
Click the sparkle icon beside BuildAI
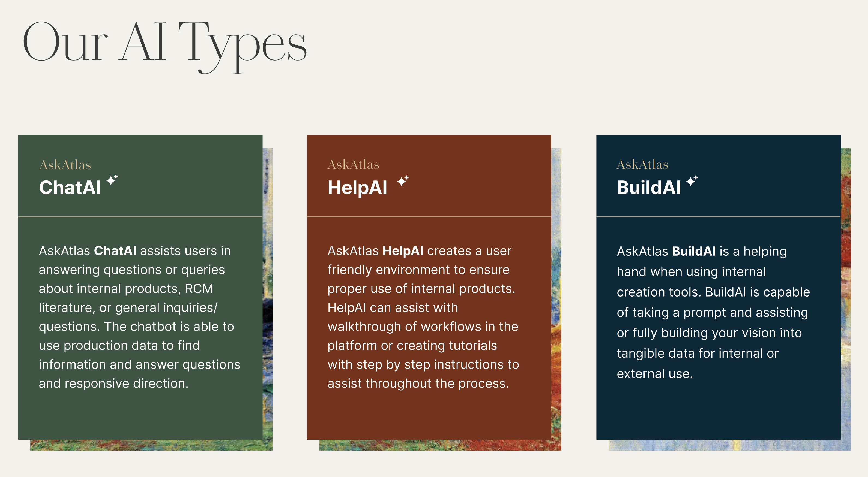(692, 180)
